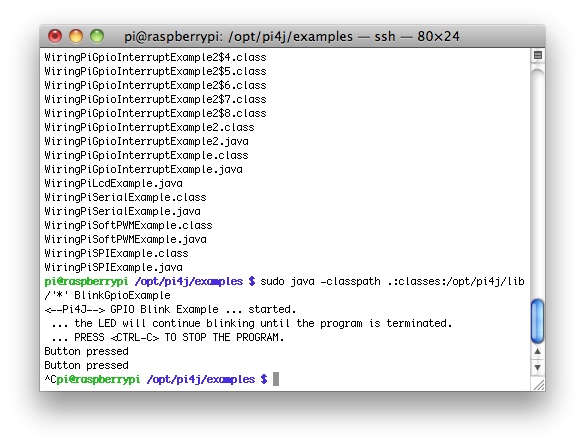This screenshot has width=585, height=446.
Task: Click the split pane icon above scrollbar
Action: 538,55
